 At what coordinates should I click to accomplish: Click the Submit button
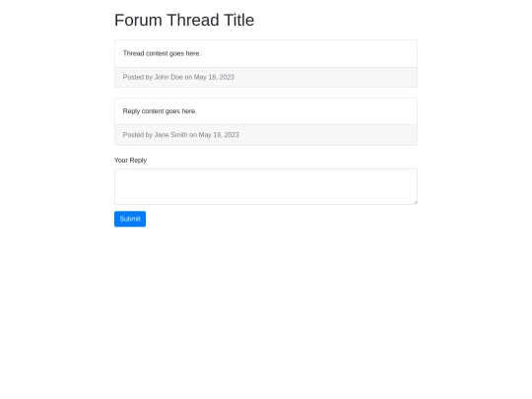tap(130, 219)
